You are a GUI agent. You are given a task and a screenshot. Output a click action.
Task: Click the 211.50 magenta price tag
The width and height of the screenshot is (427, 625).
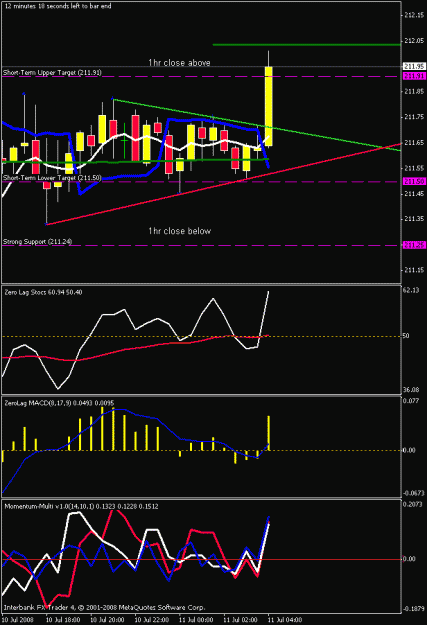pos(414,181)
